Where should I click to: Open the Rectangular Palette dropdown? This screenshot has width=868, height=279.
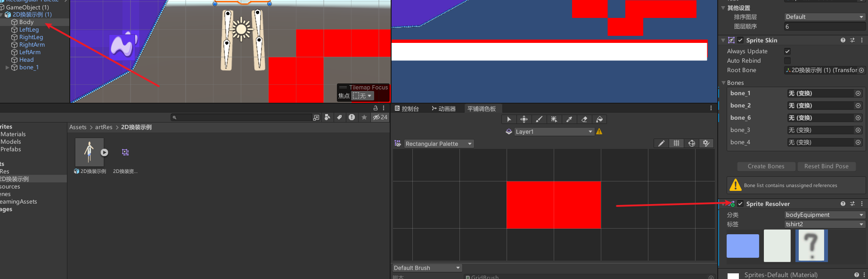438,144
